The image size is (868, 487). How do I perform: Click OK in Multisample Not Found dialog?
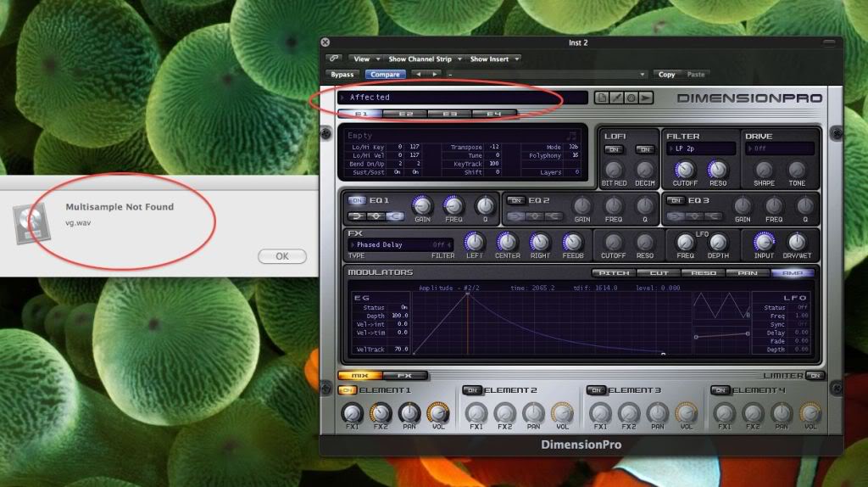click(281, 256)
